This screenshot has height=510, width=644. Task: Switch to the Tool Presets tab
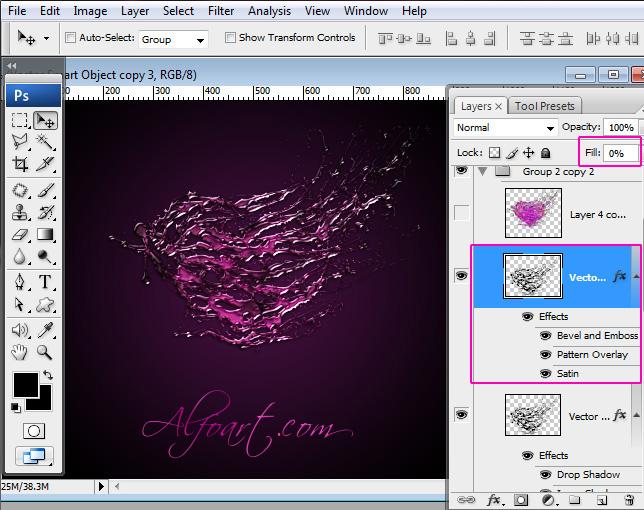pyautogui.click(x=544, y=106)
